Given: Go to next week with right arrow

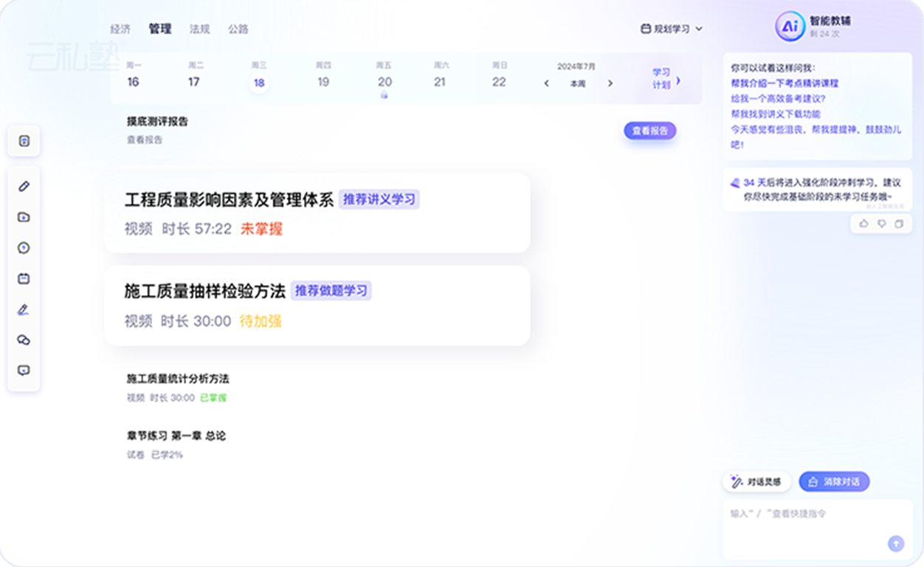Looking at the screenshot, I should tap(610, 83).
